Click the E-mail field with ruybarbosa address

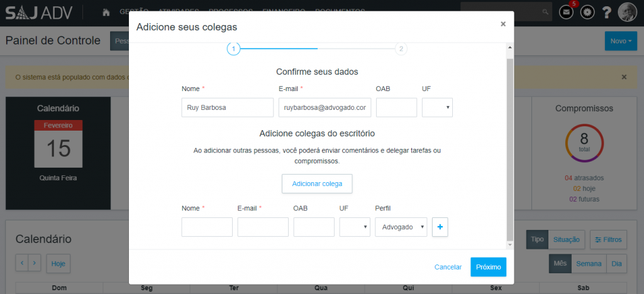325,107
